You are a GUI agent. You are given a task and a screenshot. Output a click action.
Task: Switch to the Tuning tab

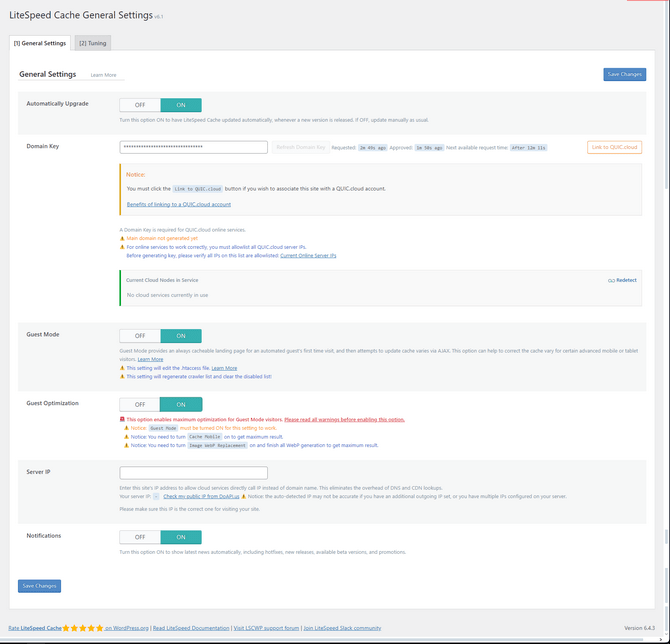tap(93, 43)
